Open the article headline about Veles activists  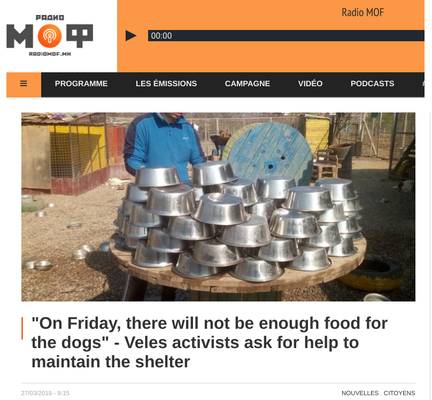209,342
